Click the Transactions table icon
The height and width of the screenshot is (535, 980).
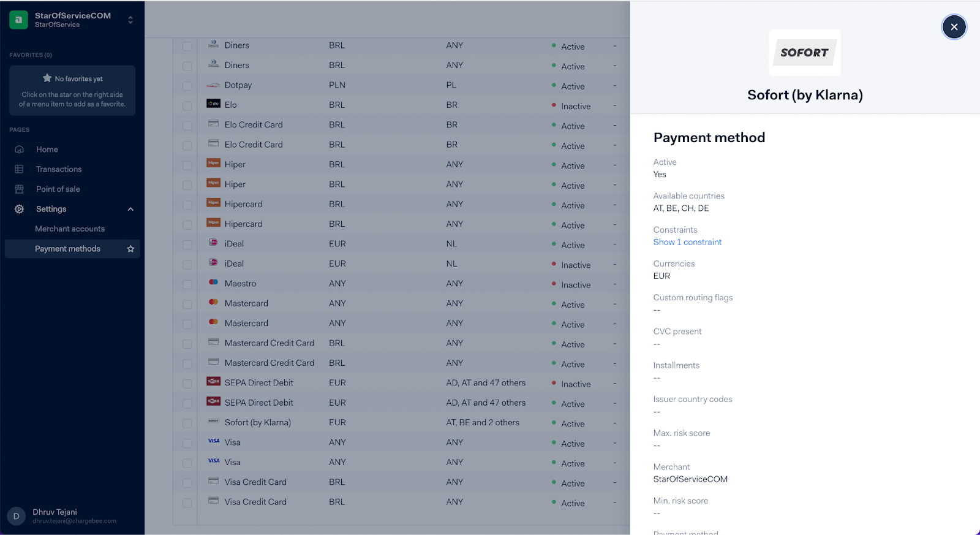pos(19,169)
